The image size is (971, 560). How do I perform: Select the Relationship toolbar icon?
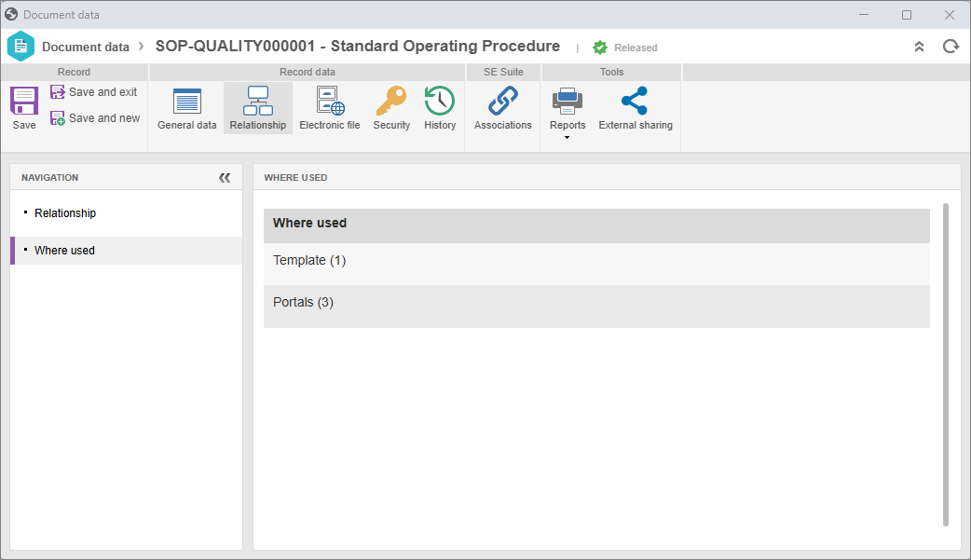257,108
